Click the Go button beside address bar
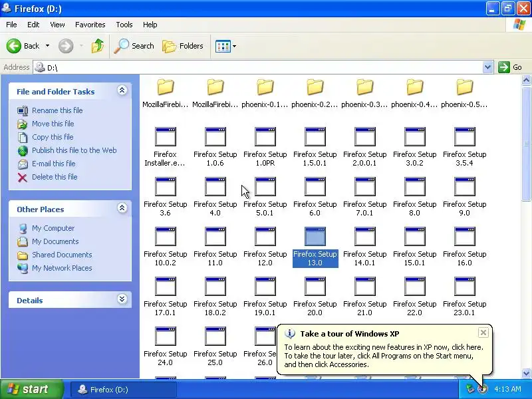This screenshot has width=532, height=399. coord(510,67)
